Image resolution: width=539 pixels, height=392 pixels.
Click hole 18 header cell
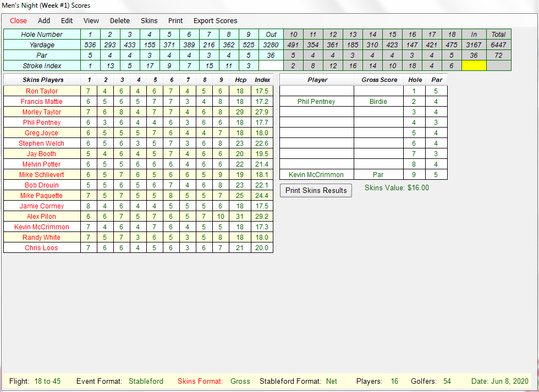point(452,34)
